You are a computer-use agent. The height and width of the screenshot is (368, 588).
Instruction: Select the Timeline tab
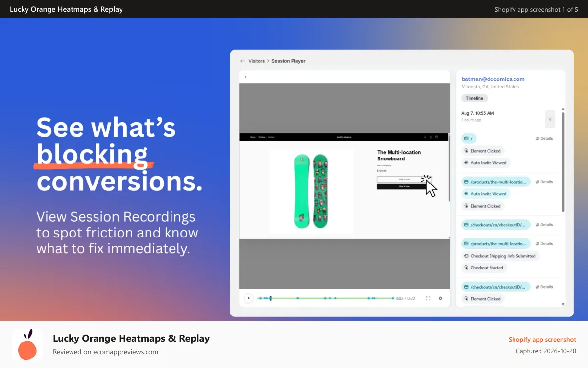coord(474,98)
